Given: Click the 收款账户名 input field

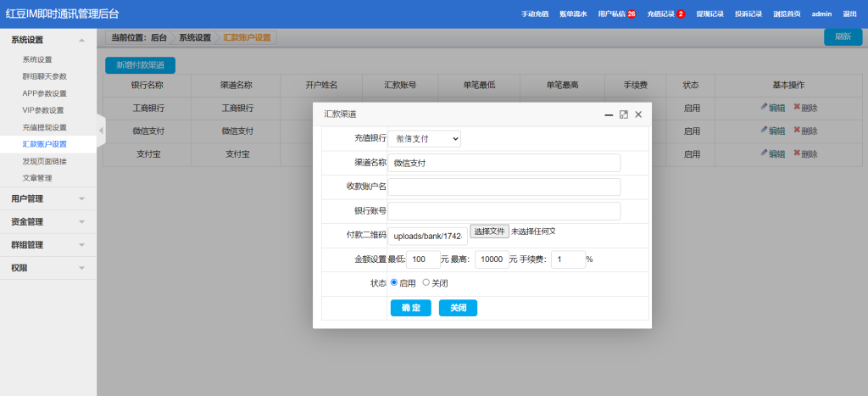Looking at the screenshot, I should 504,187.
